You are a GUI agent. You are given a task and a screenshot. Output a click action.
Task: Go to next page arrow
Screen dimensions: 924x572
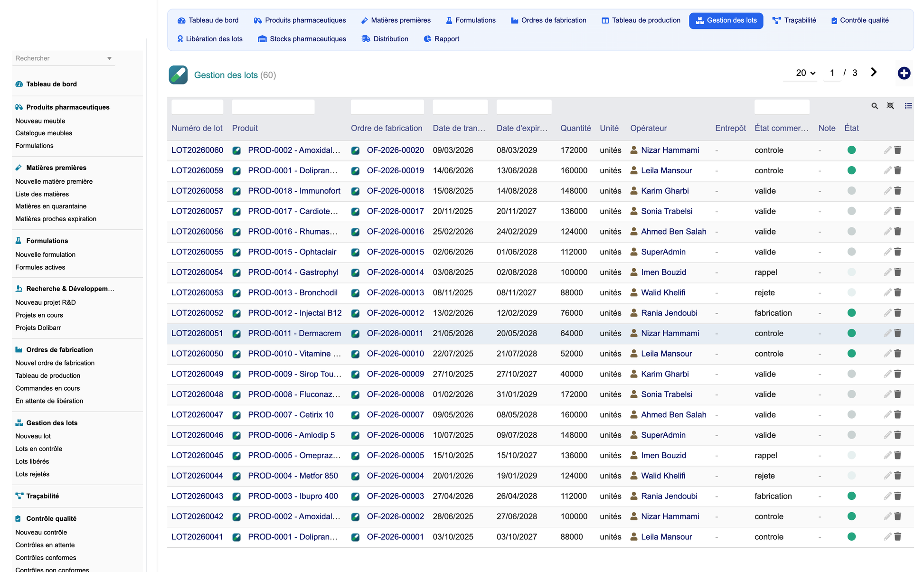tap(874, 72)
